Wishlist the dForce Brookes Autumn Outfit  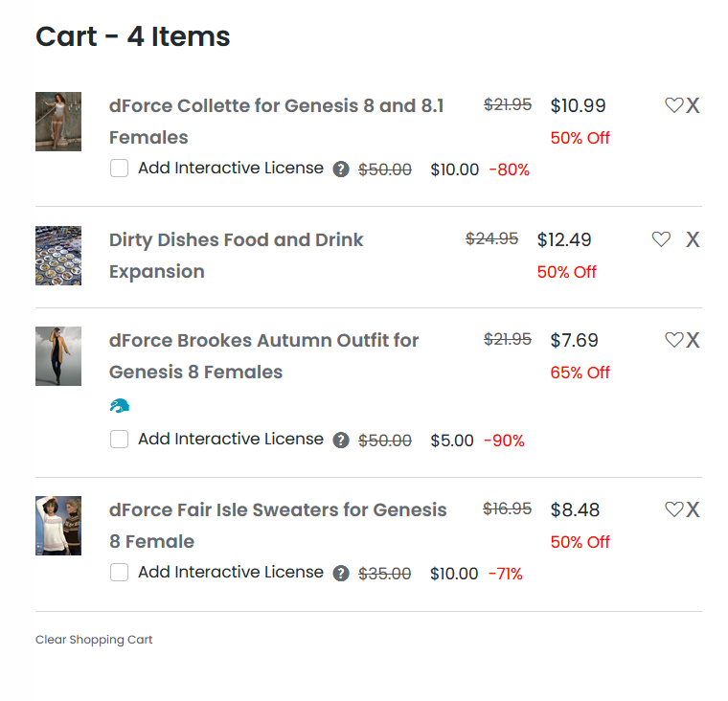click(673, 340)
